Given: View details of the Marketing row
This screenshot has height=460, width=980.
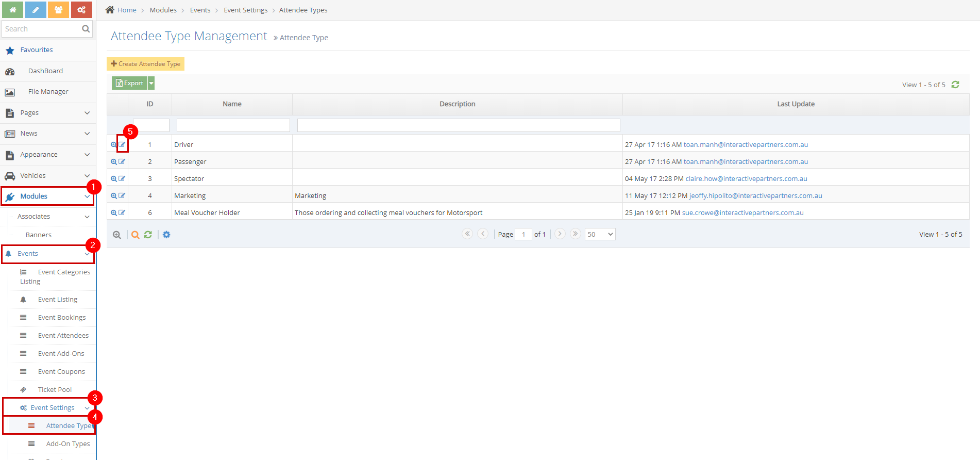Looking at the screenshot, I should point(114,196).
